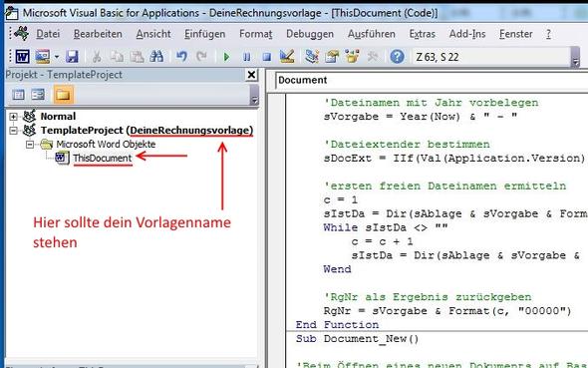Redo the last action
Screen dimensions: 588x368
(201, 57)
